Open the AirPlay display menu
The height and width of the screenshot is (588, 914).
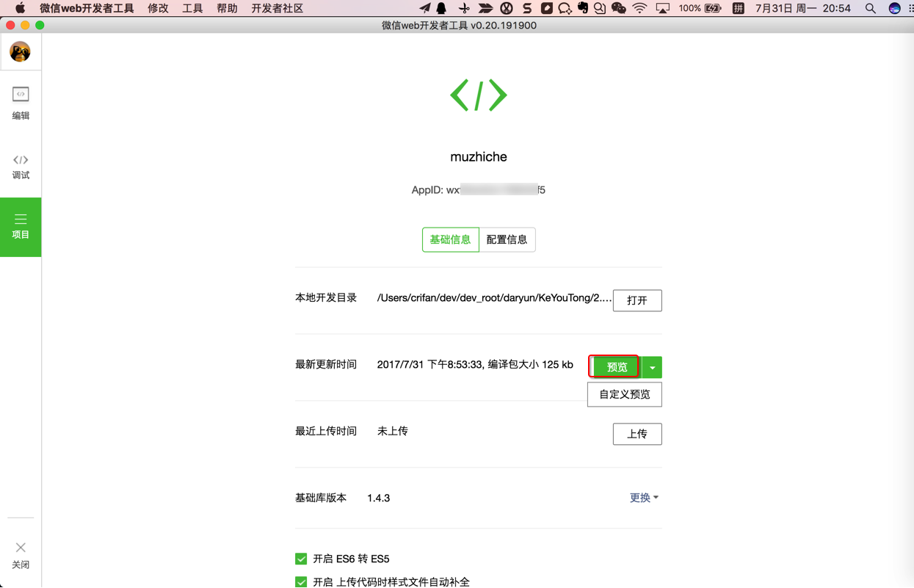tap(663, 8)
